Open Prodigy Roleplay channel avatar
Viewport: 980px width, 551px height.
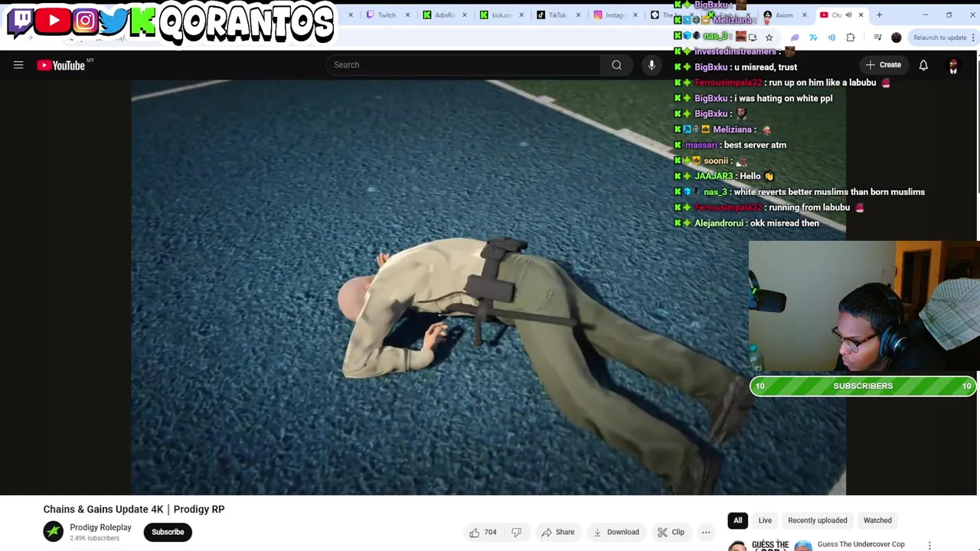point(53,532)
